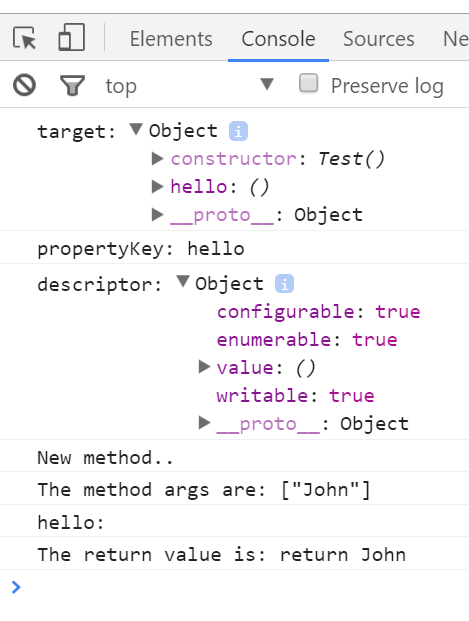Select the Console tab

pos(278,39)
